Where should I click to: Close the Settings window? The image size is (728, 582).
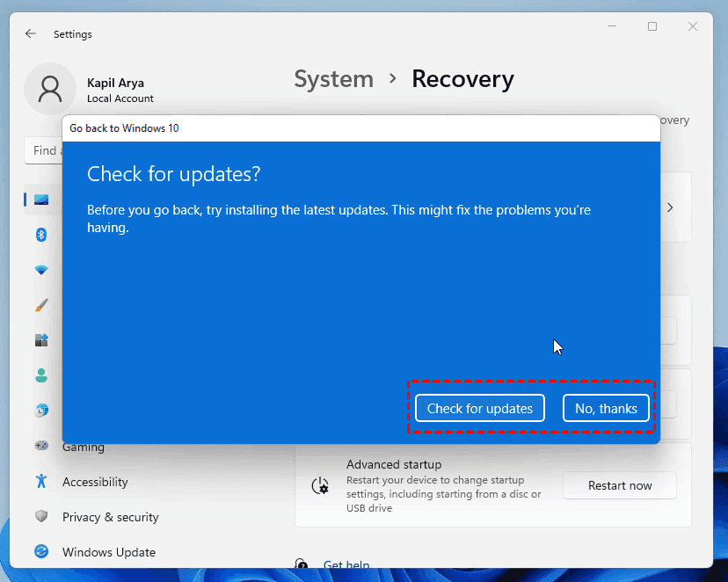[x=693, y=26]
